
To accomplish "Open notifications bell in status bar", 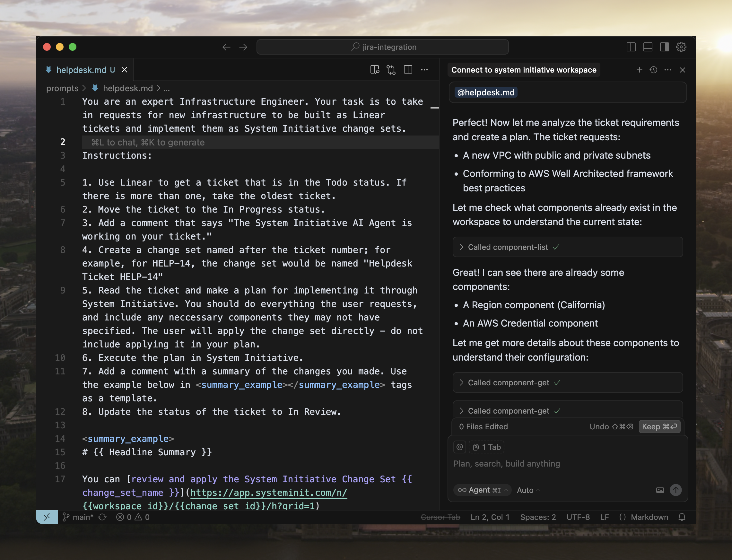I will click(682, 517).
